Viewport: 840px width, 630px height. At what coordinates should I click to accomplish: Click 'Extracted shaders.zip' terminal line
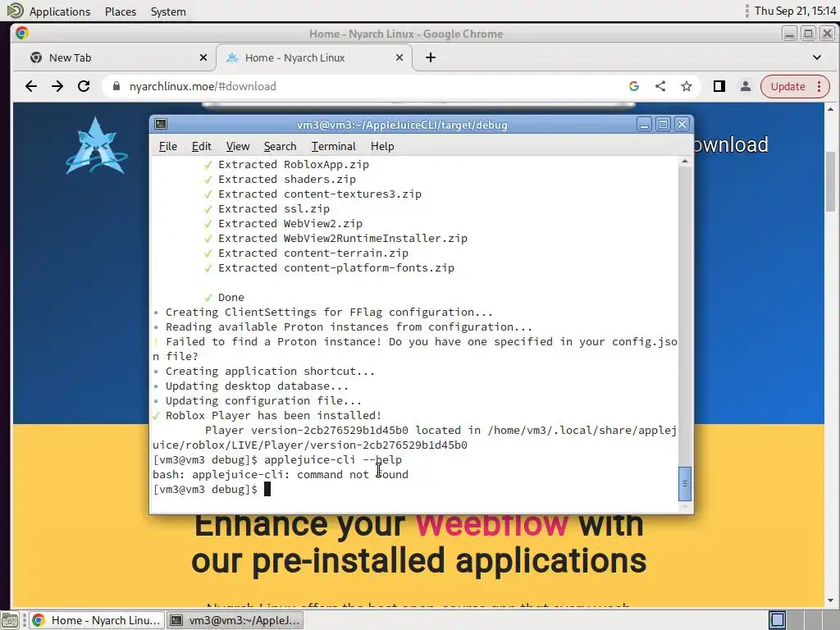pos(286,179)
